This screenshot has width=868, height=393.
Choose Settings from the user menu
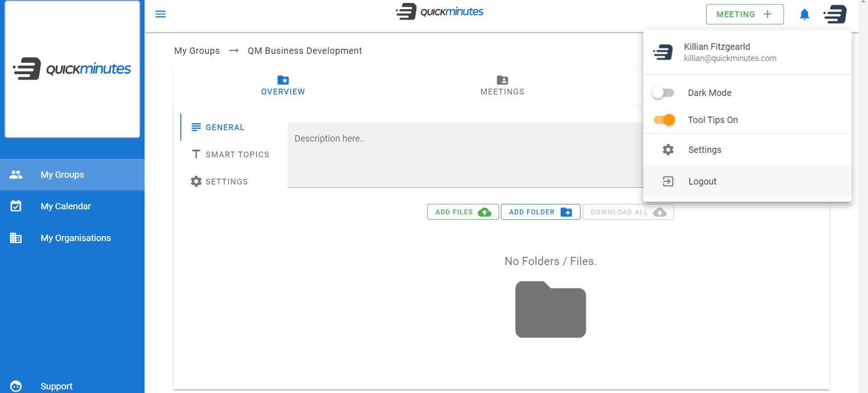click(x=747, y=150)
